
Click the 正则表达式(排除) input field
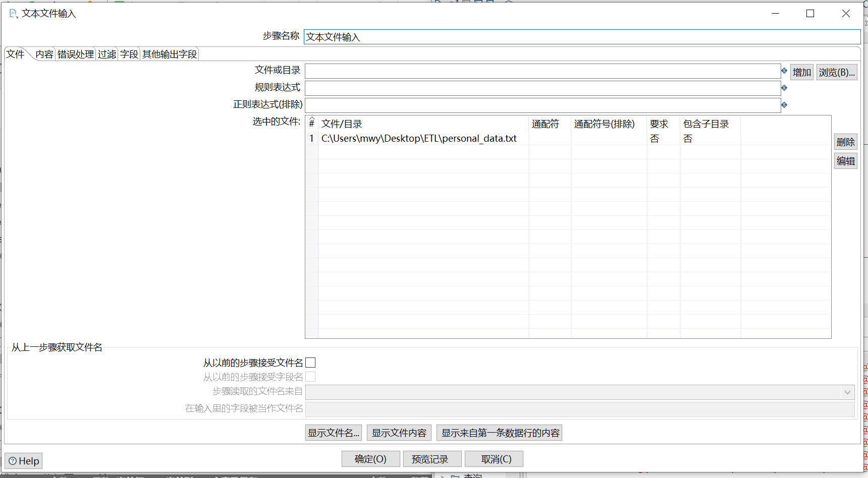(x=542, y=105)
